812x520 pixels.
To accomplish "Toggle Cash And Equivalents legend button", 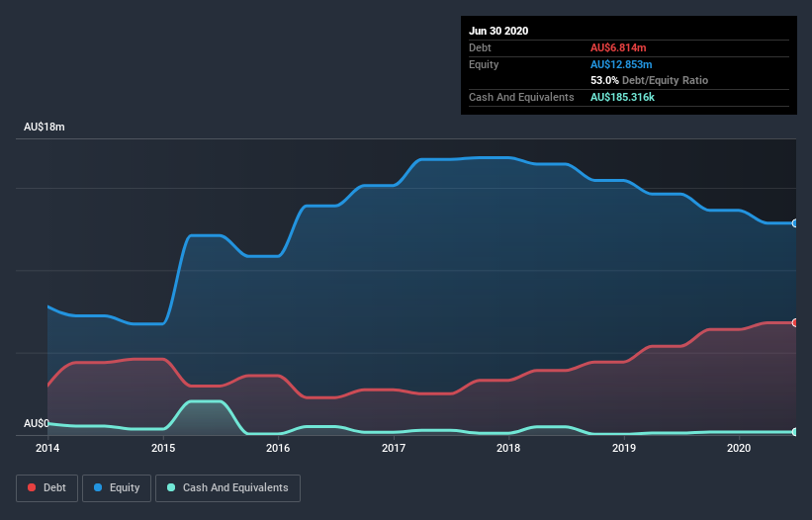I will (x=227, y=488).
